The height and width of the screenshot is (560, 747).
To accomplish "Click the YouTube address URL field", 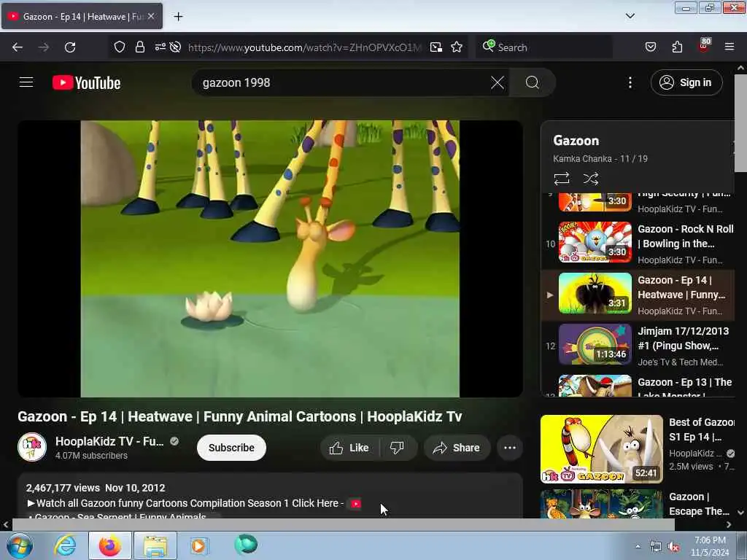I will click(x=304, y=47).
